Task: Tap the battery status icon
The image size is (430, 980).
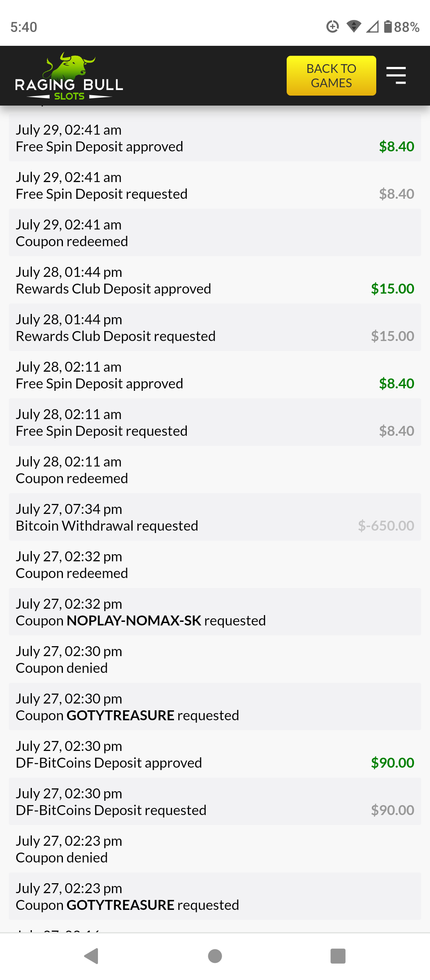Action: pyautogui.click(x=388, y=27)
